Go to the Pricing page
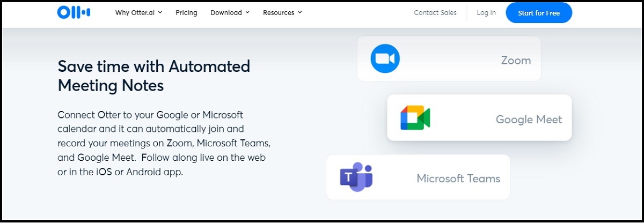This screenshot has width=644, height=223. point(186,13)
